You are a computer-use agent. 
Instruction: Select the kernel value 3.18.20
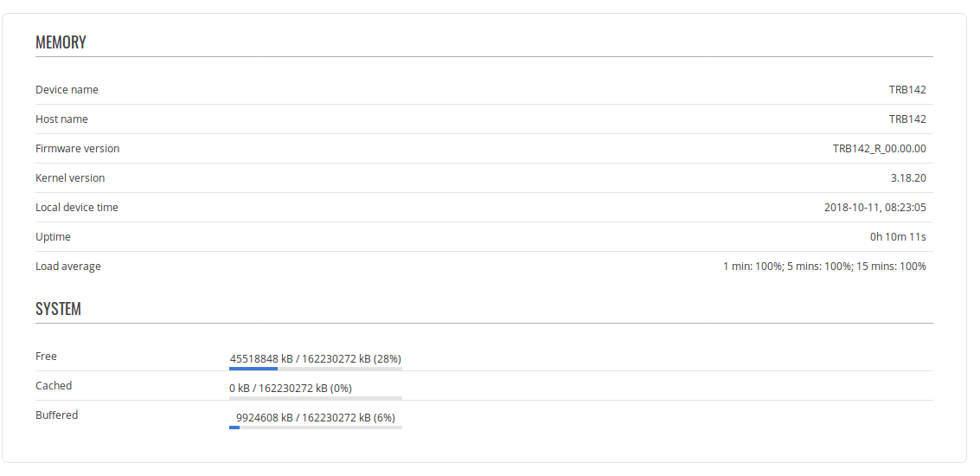click(907, 178)
